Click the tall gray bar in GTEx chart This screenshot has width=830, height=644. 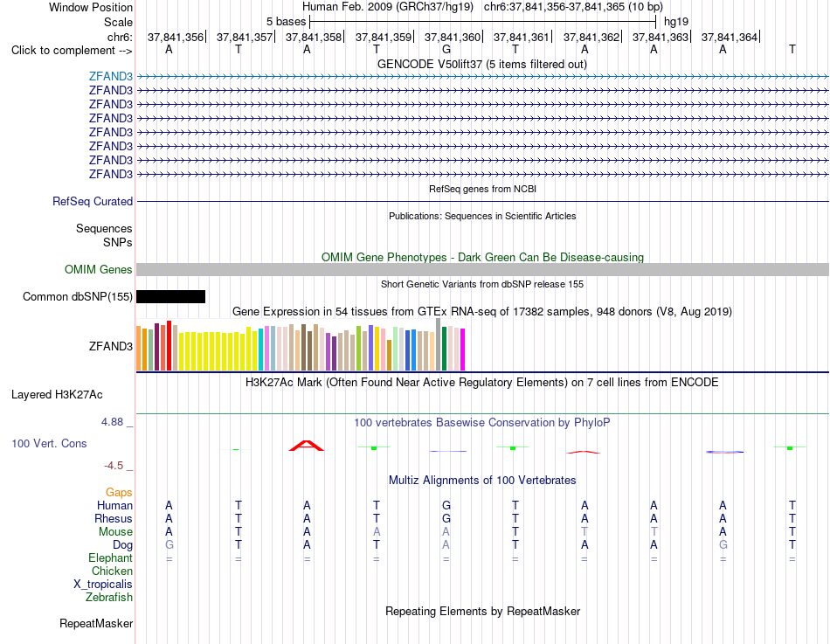pyautogui.click(x=439, y=344)
